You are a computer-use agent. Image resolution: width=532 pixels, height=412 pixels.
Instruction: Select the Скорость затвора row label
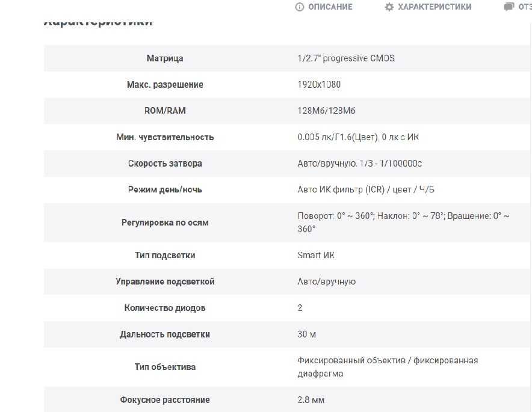(165, 164)
